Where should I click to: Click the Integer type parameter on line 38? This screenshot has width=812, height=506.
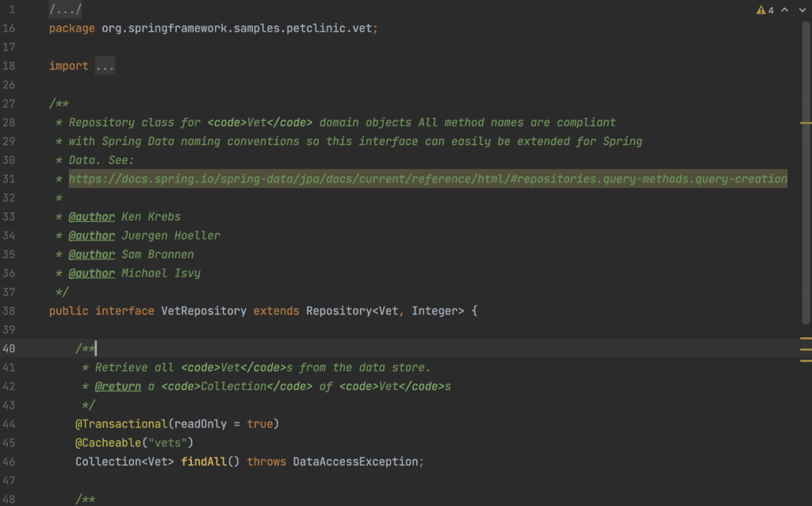pyautogui.click(x=431, y=311)
